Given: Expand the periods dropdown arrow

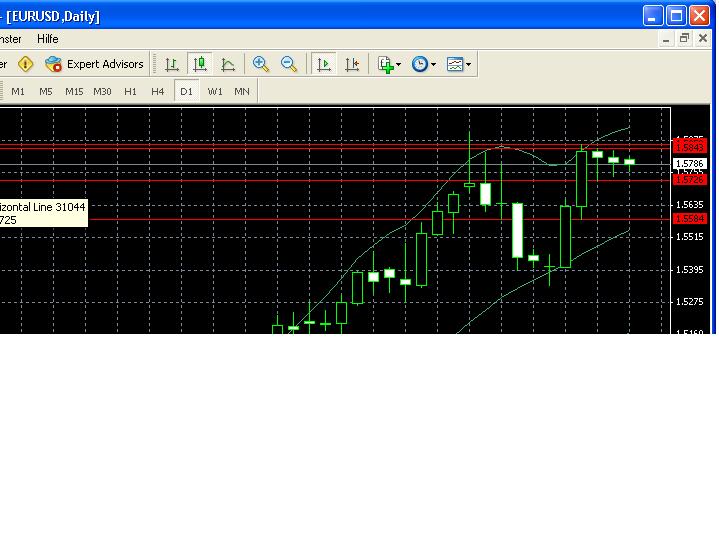Looking at the screenshot, I should coord(433,64).
